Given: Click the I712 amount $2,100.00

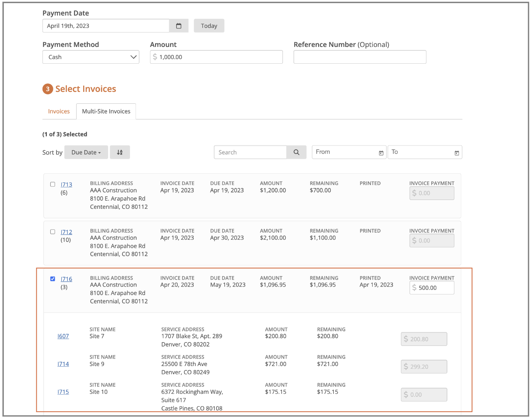Looking at the screenshot, I should [x=273, y=238].
